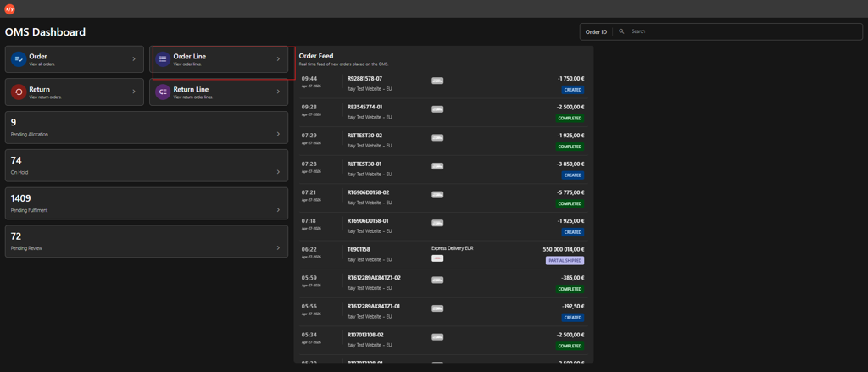Click payment card icon for RLTTEST30-01
This screenshot has width=868, height=372.
(x=437, y=166)
